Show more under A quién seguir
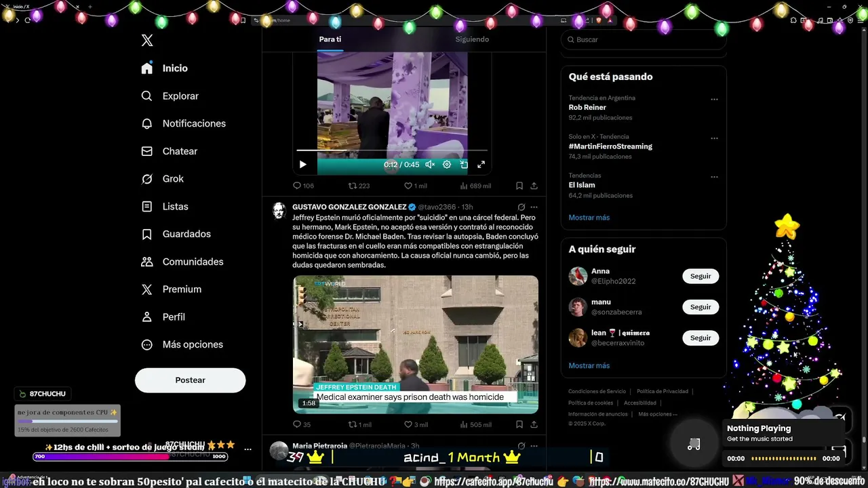Viewport: 868px width, 488px height. pyautogui.click(x=589, y=366)
